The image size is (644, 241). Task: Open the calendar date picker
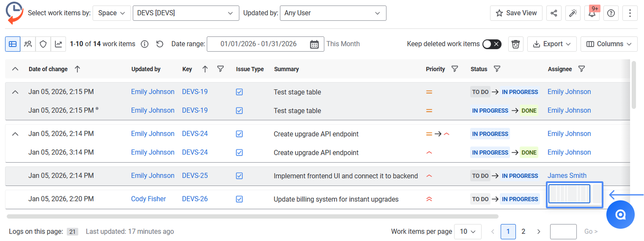314,44
